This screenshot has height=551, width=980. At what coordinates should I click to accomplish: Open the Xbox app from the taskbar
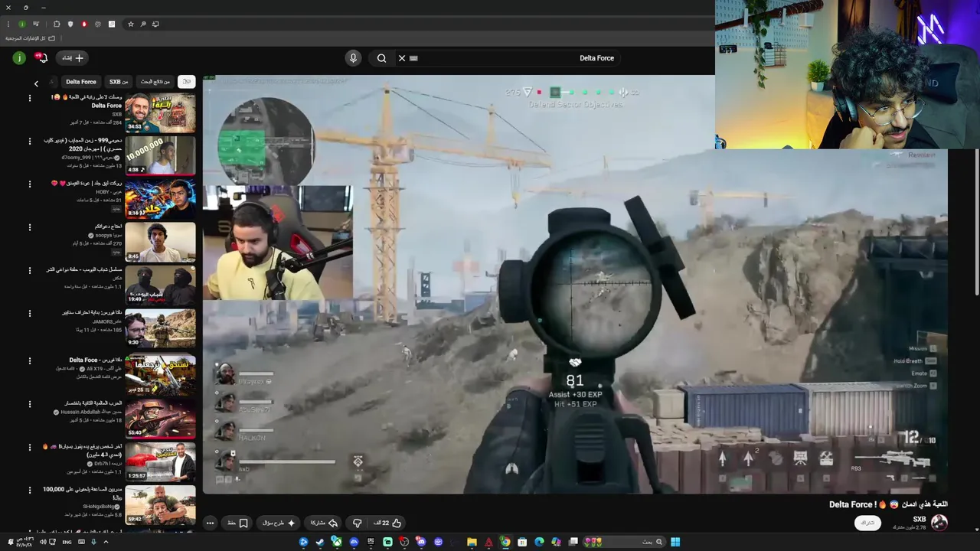tap(336, 542)
